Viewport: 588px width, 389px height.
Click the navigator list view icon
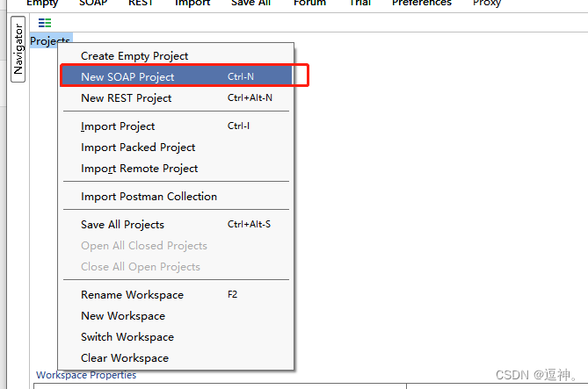pyautogui.click(x=45, y=23)
